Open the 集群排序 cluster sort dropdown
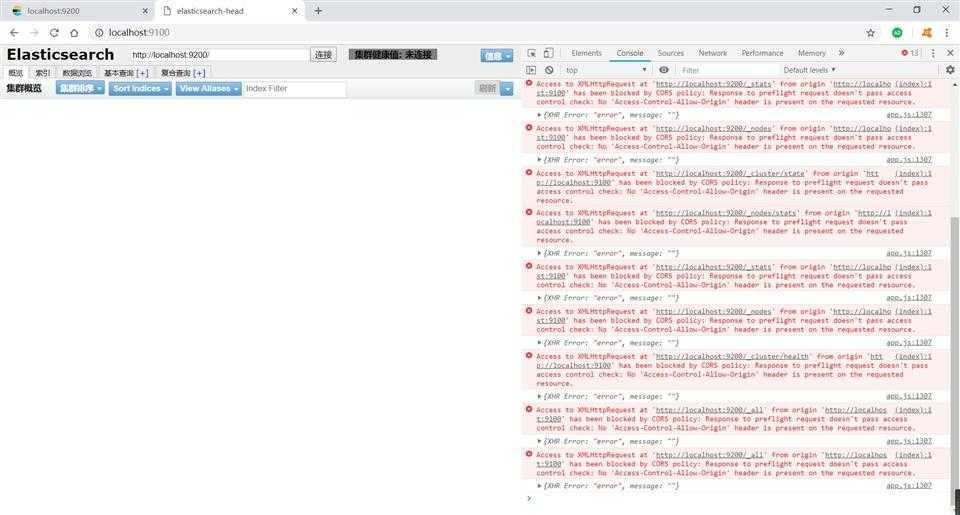This screenshot has height=515, width=960. tap(80, 88)
